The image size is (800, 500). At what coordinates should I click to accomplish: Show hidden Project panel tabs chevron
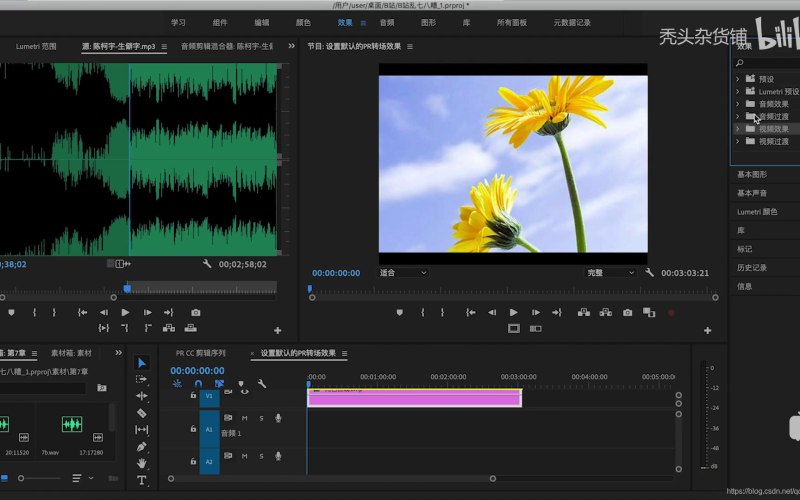pyautogui.click(x=119, y=353)
